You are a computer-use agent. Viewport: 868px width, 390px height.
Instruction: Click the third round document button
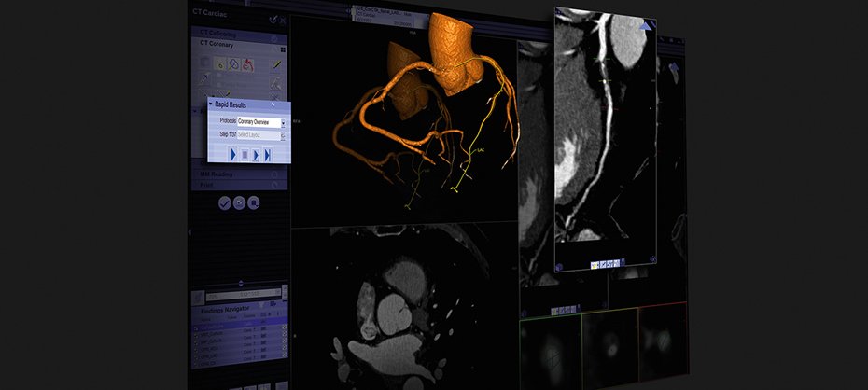pyautogui.click(x=253, y=202)
